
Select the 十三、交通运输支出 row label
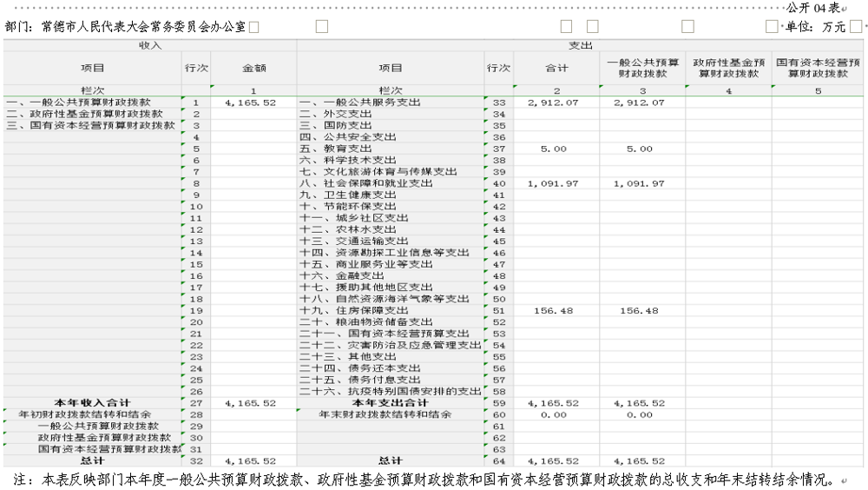click(x=354, y=242)
